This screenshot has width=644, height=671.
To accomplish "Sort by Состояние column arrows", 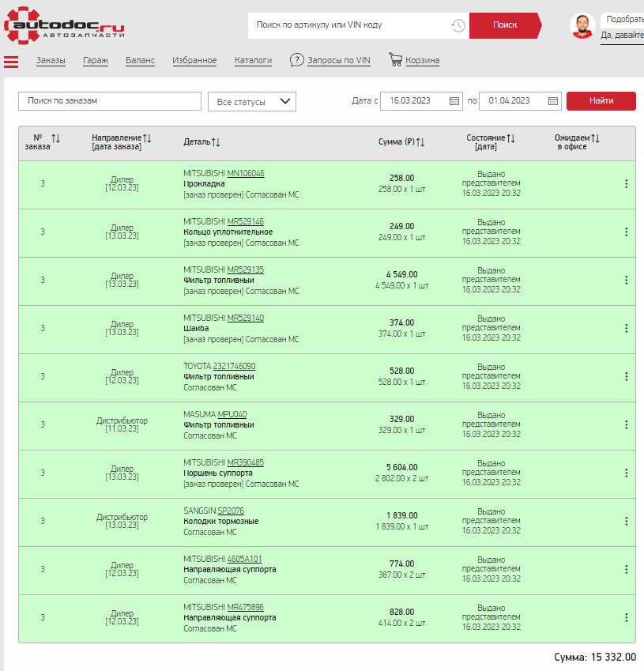I will click(x=511, y=138).
